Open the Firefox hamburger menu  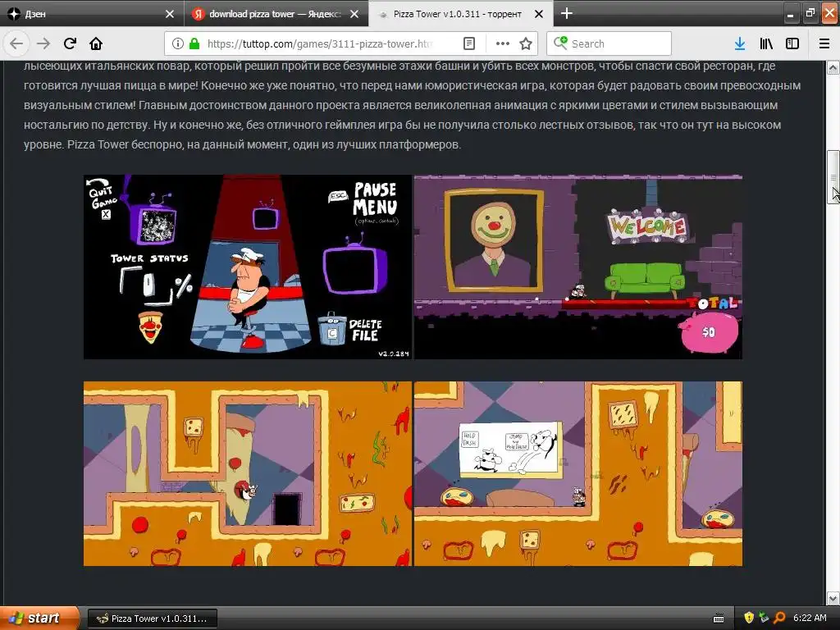click(824, 43)
